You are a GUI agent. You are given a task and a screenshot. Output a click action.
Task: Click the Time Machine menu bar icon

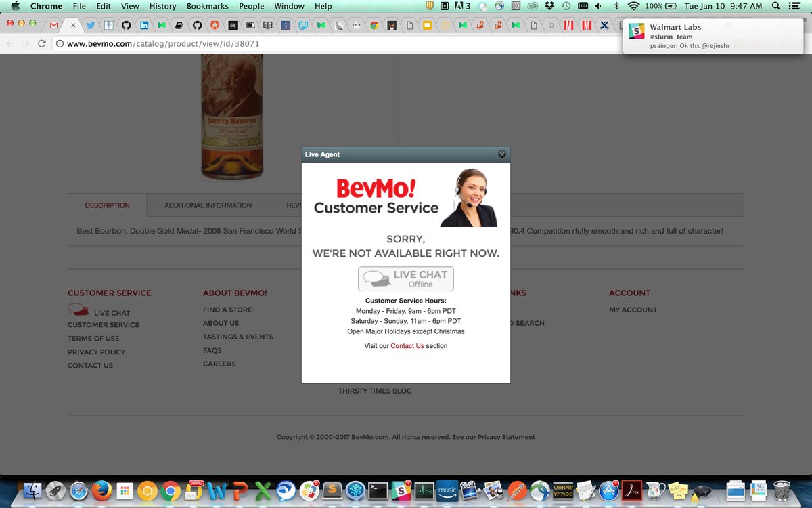coord(566,6)
